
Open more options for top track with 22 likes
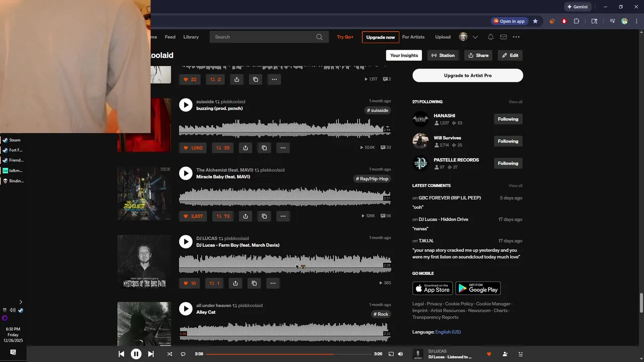point(274,79)
